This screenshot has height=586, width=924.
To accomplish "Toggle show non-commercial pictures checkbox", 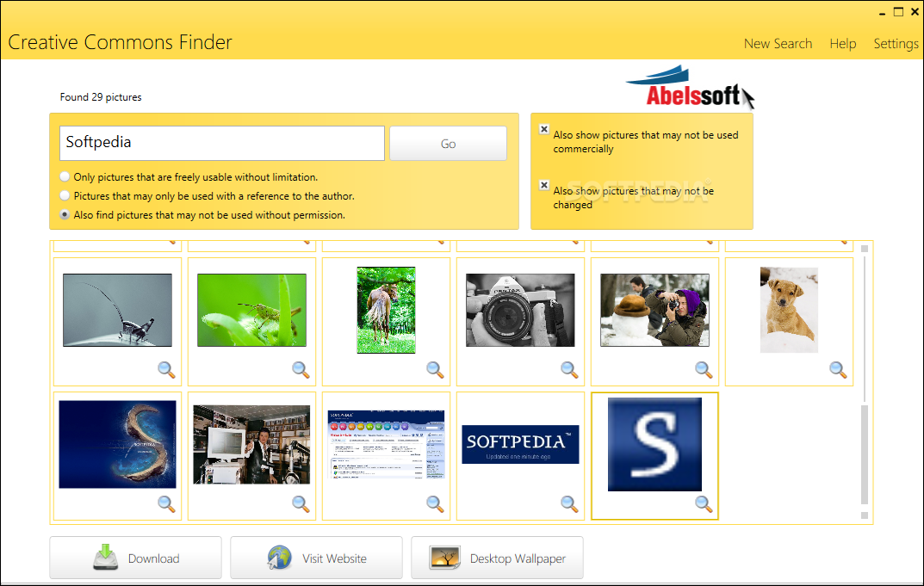I will coord(544,130).
